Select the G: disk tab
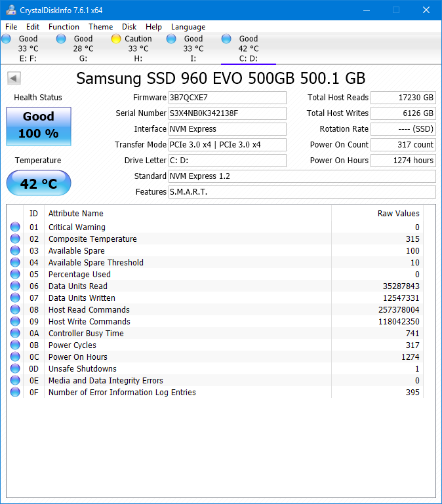442x504 pixels. point(83,48)
